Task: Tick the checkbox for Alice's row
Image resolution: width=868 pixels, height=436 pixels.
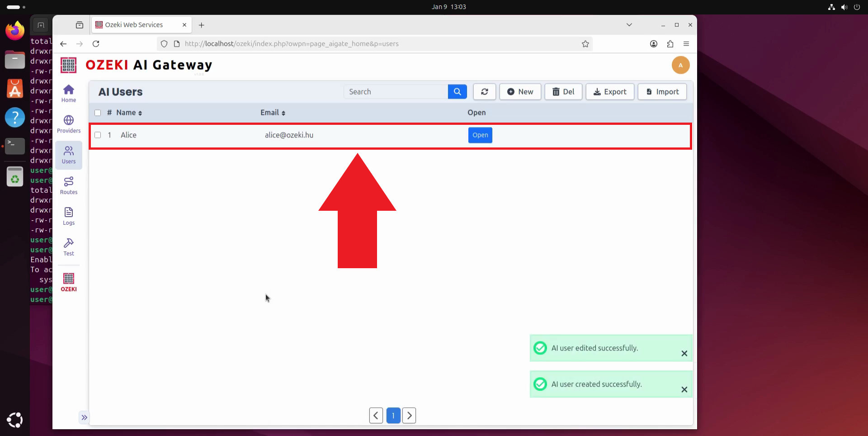Action: (x=98, y=135)
